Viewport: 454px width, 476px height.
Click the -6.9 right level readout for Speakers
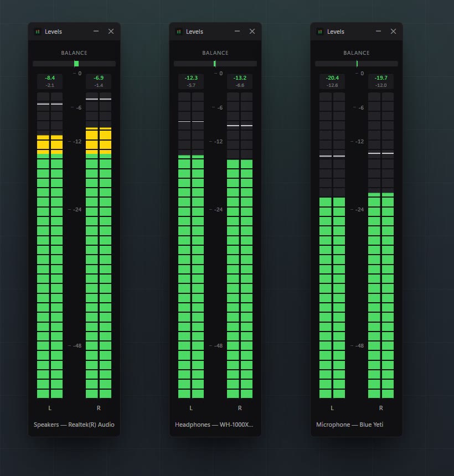coord(99,77)
